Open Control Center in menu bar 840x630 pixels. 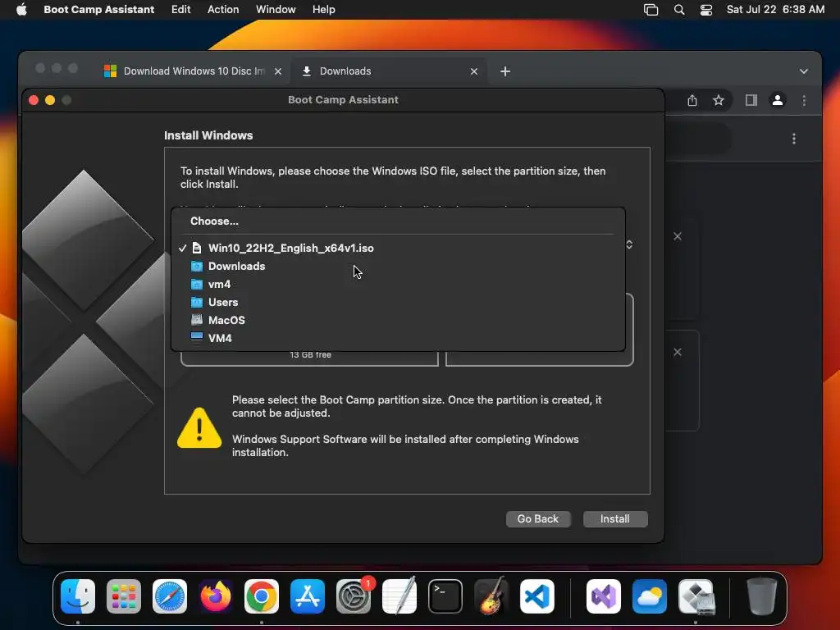pyautogui.click(x=706, y=10)
